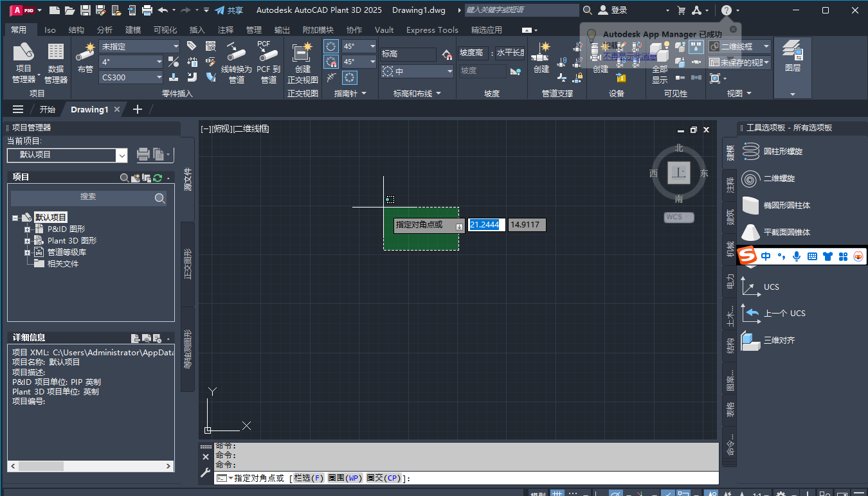Click the 登录 sign in button
This screenshot has height=496, width=868.
tap(613, 10)
